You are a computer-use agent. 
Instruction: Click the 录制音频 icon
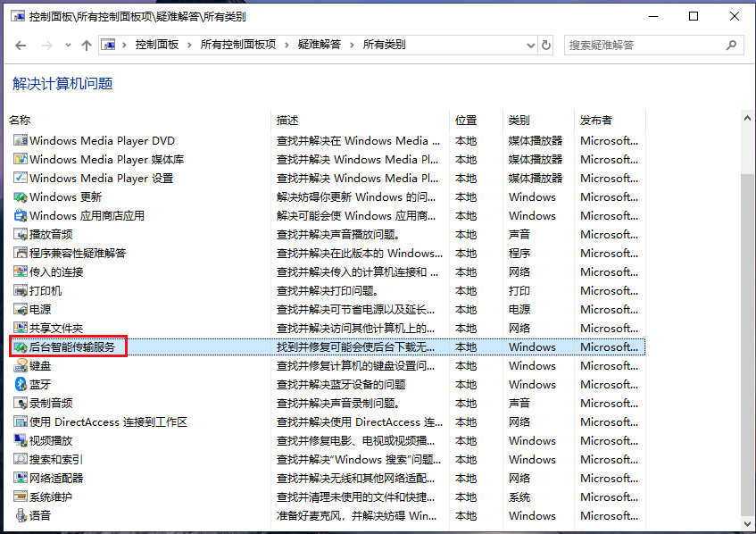point(21,404)
